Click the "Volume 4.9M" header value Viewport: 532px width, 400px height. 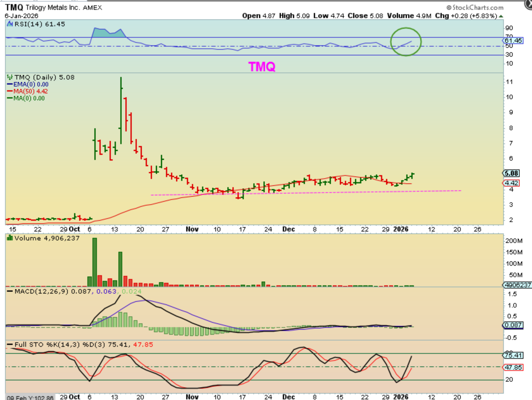[409, 16]
